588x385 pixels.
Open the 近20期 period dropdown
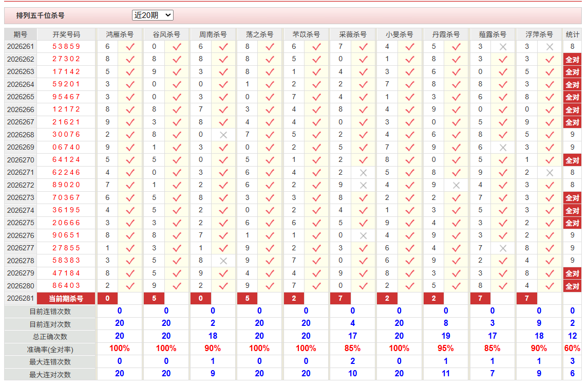(x=153, y=15)
